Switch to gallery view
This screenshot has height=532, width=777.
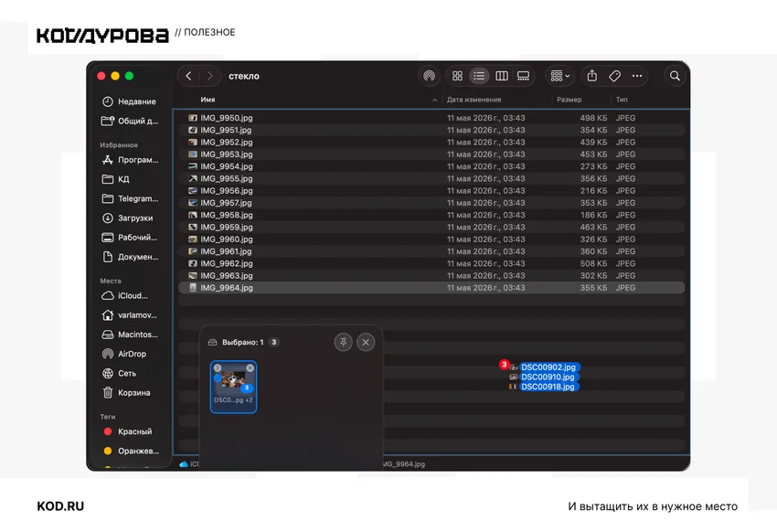523,76
